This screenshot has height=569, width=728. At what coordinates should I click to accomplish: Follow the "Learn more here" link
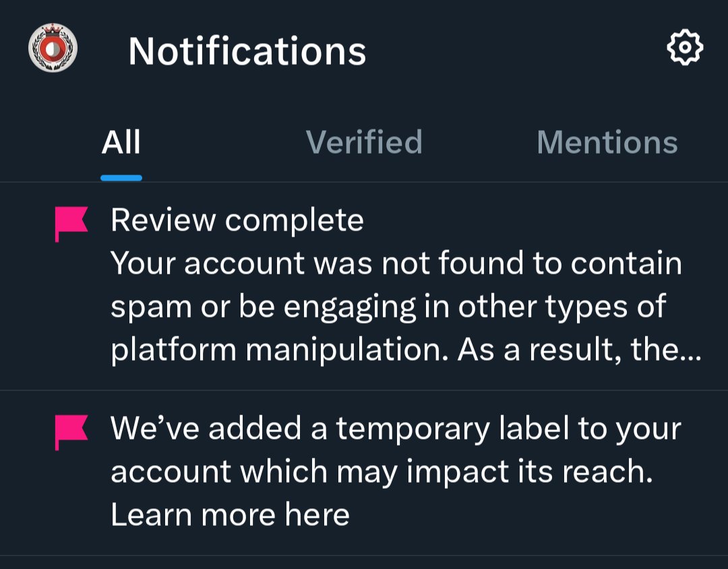tap(230, 516)
